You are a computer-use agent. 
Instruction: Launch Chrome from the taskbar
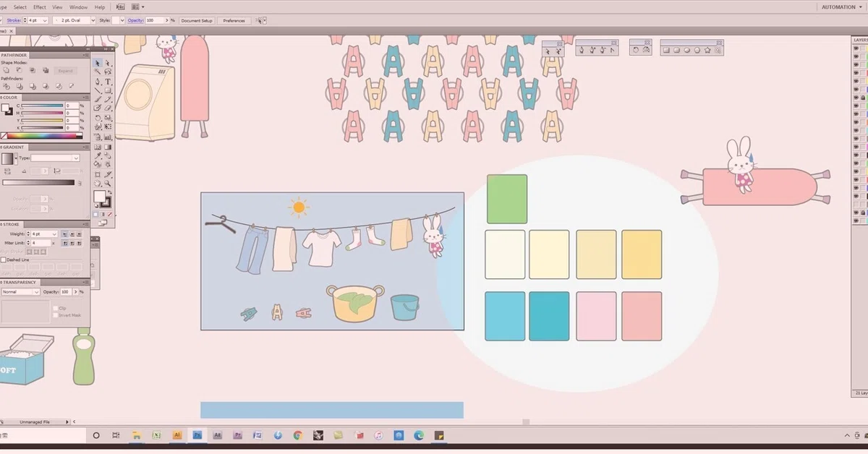pyautogui.click(x=298, y=435)
